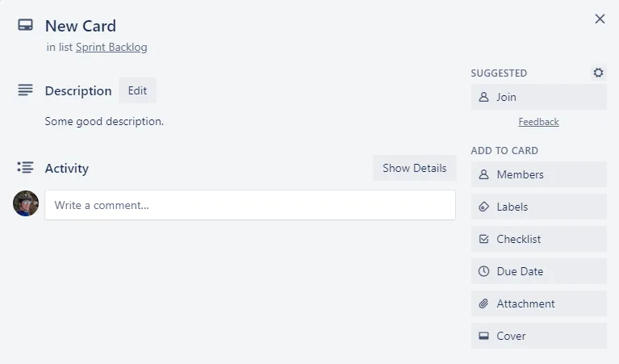Screen dimensions: 619x364
Task: Edit the card description
Action: [137, 90]
